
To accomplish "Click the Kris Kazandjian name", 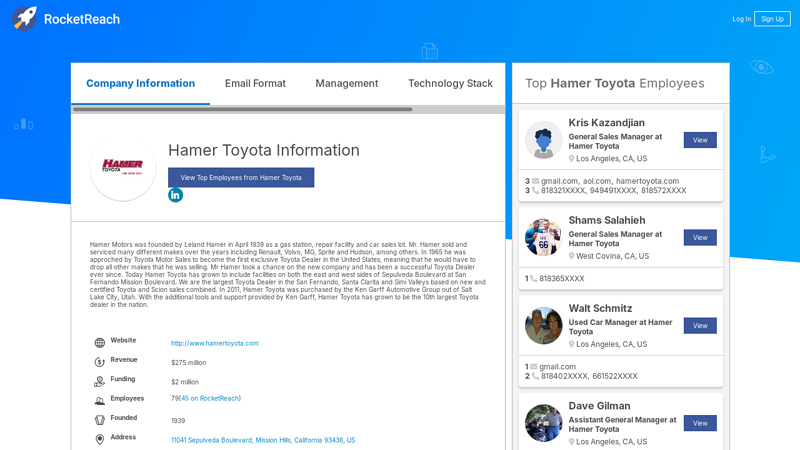I will coord(607,122).
